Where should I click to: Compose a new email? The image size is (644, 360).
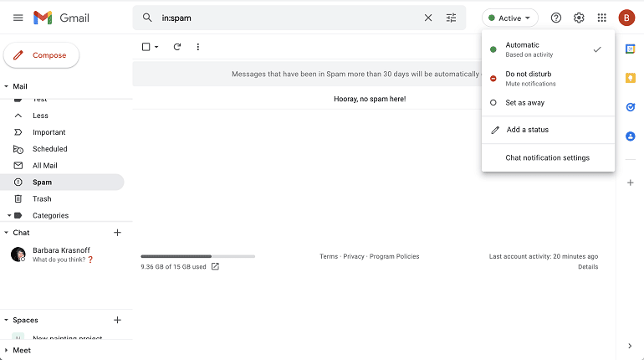(x=41, y=55)
